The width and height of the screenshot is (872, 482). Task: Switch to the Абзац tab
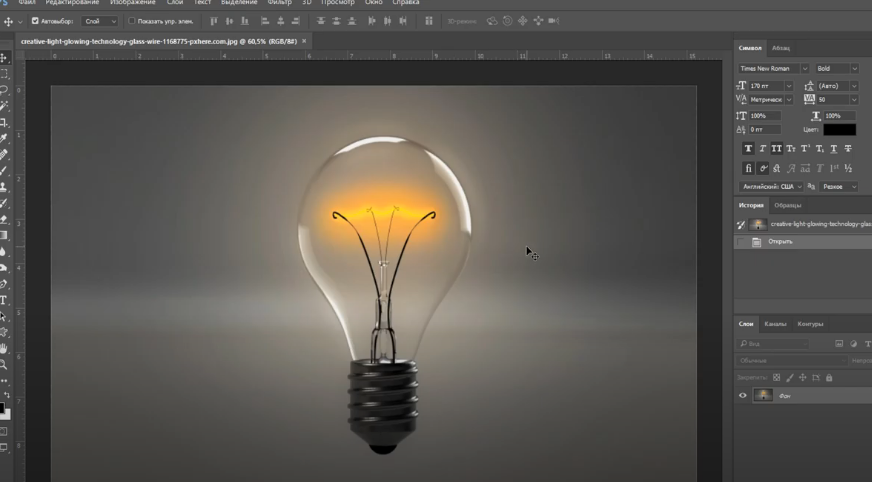tap(781, 48)
